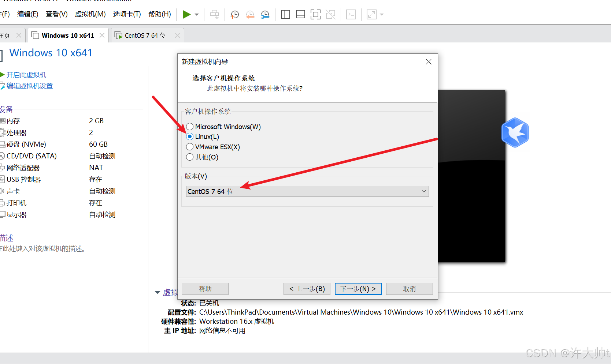Image resolution: width=611 pixels, height=364 pixels.
Task: Switch to the Windows 10 x641 tab
Action: (x=68, y=35)
